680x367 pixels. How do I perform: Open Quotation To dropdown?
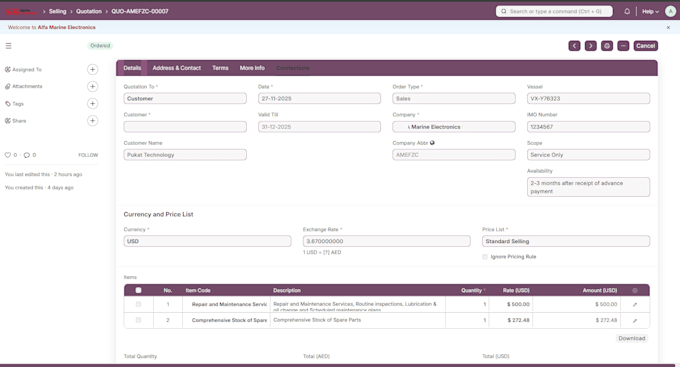(x=185, y=98)
